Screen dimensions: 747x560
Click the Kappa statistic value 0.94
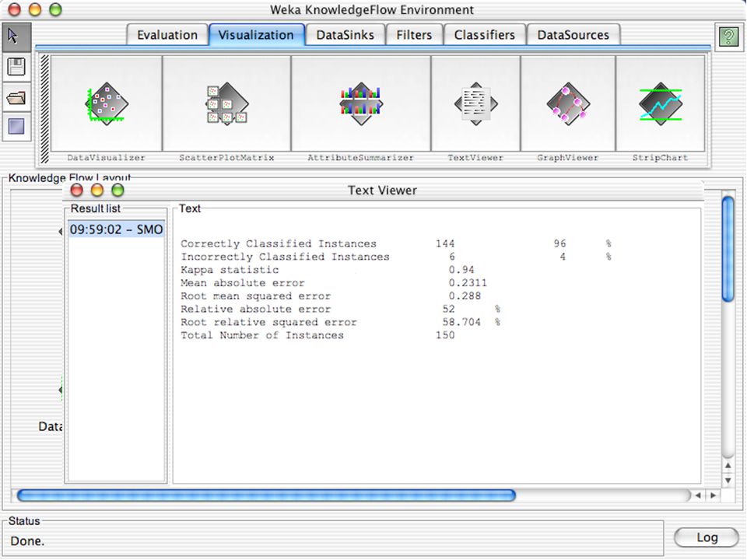461,270
